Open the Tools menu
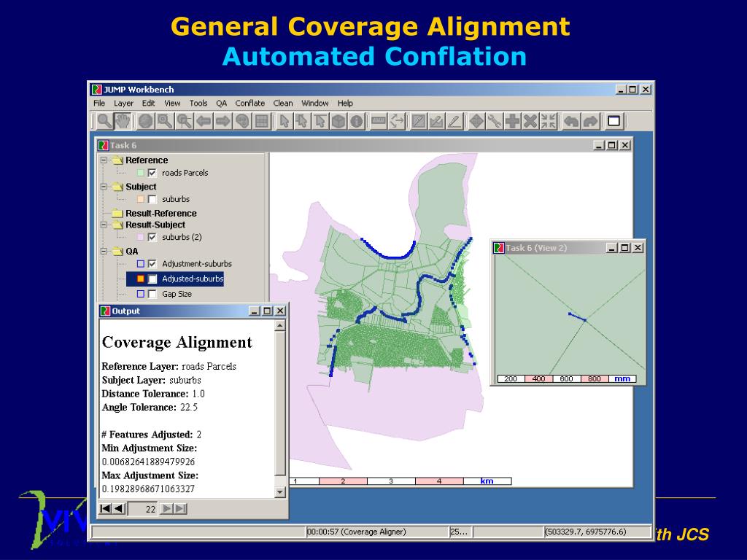 click(198, 103)
